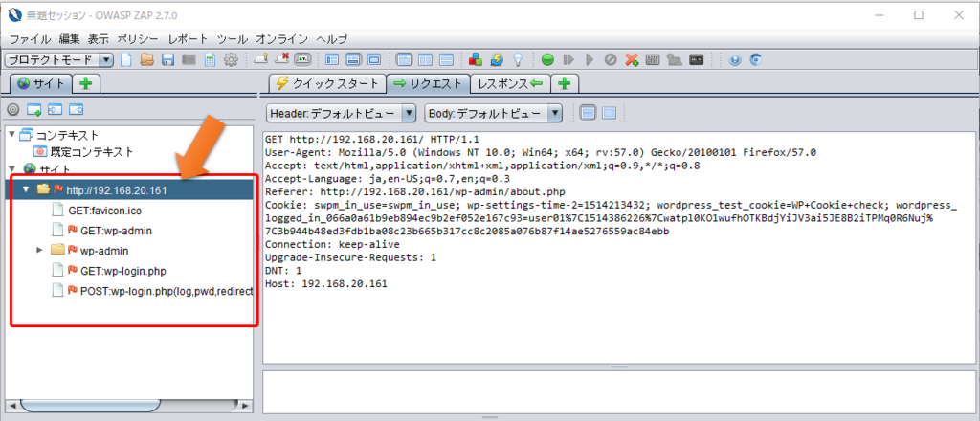Open the ポリシー menu

(x=138, y=38)
